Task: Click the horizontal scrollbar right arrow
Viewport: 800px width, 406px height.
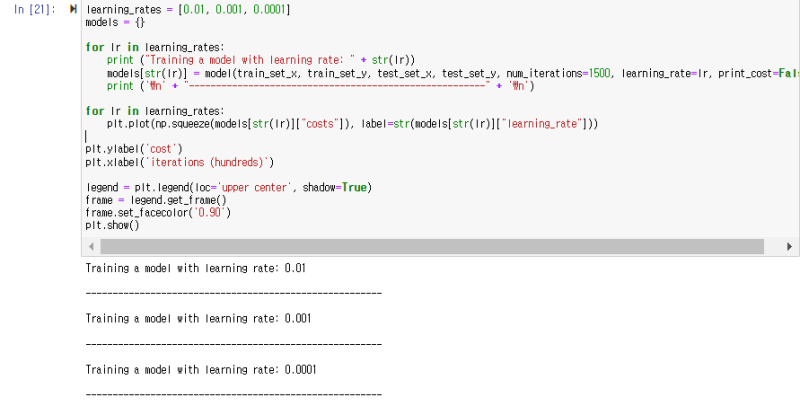Action: 789,247
